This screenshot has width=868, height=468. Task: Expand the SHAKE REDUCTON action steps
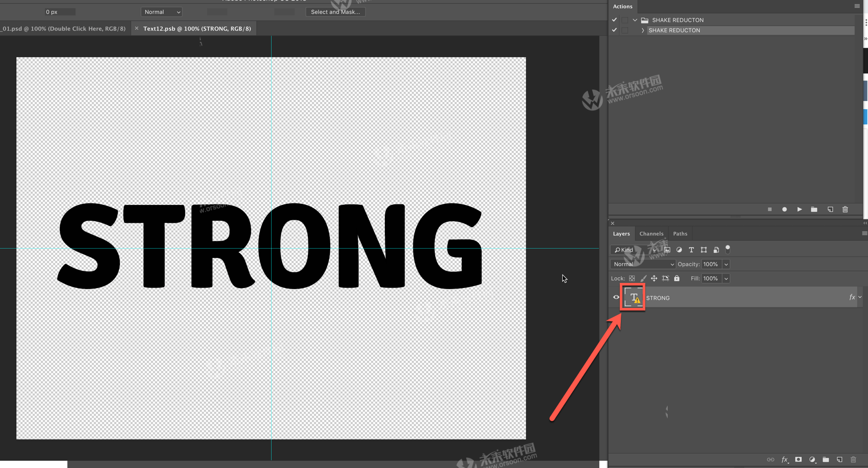pos(643,30)
